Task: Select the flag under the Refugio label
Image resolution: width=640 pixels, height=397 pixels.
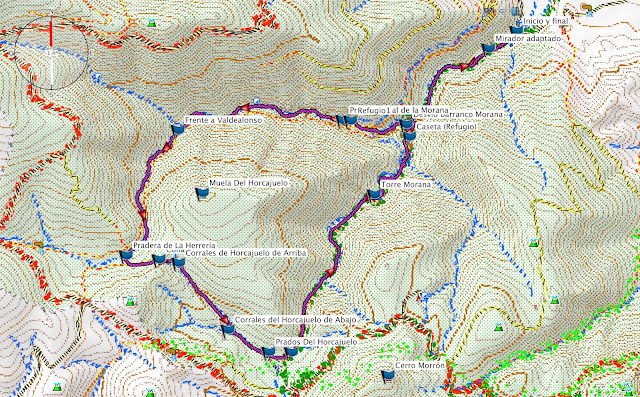Action: tap(350, 120)
